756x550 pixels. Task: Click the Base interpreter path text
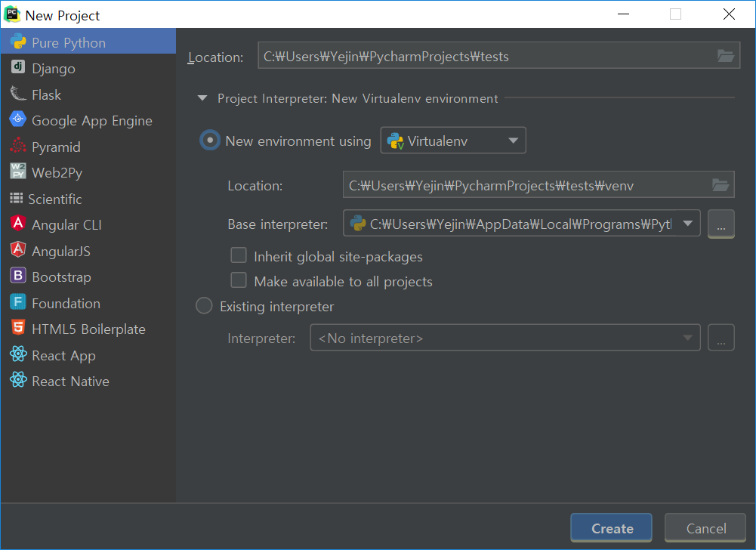point(520,224)
